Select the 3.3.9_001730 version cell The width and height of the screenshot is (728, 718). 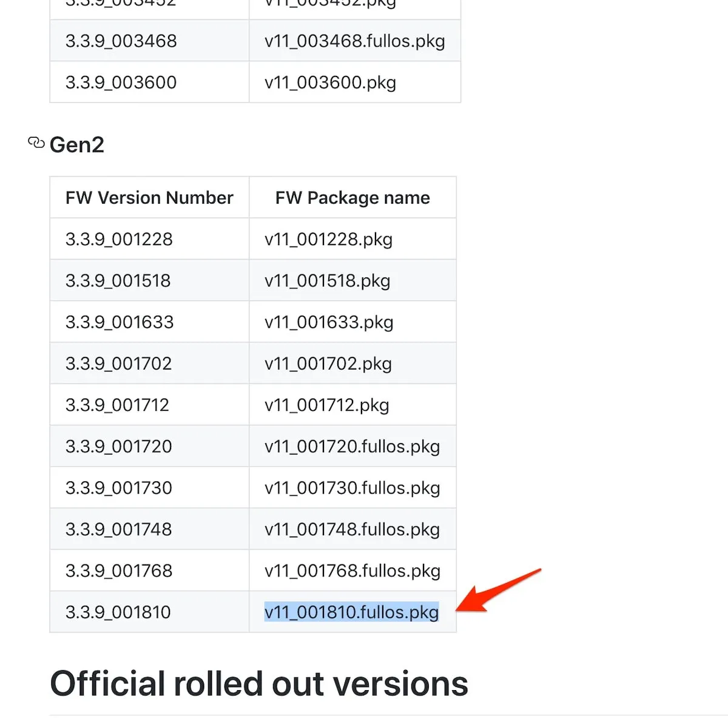[119, 488]
